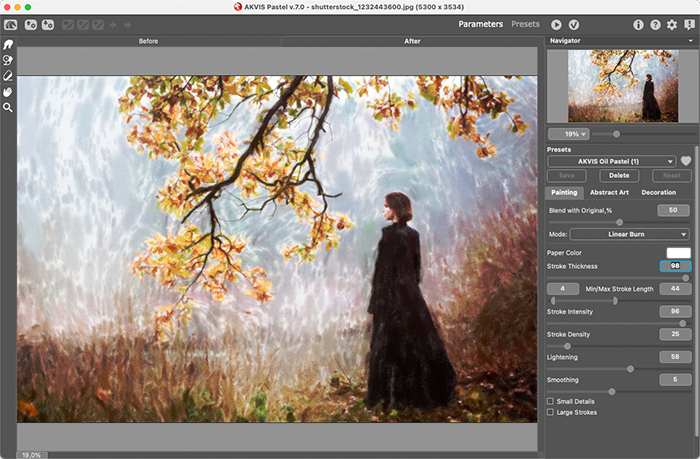Click the Stroke Intensity value field
Image resolution: width=700 pixels, height=459 pixels.
[x=674, y=311]
